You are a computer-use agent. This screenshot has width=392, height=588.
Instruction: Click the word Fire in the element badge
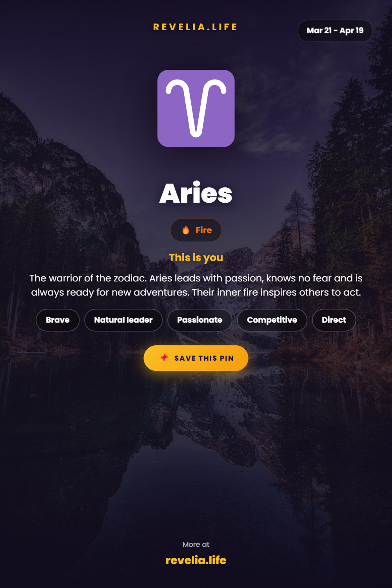[204, 230]
